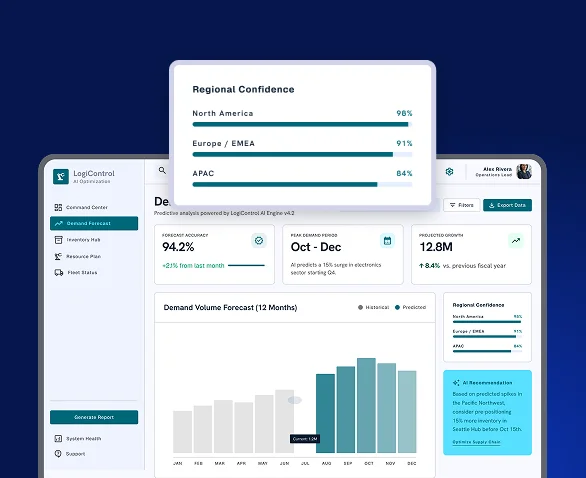The height and width of the screenshot is (478, 586).
Task: Click the AI Recommendation sparkle icon
Action: click(x=456, y=383)
